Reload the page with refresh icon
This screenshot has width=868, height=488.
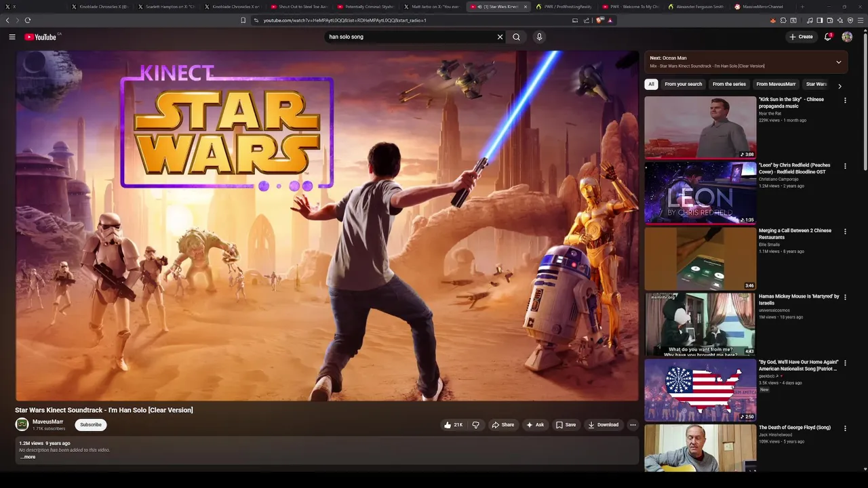click(27, 20)
